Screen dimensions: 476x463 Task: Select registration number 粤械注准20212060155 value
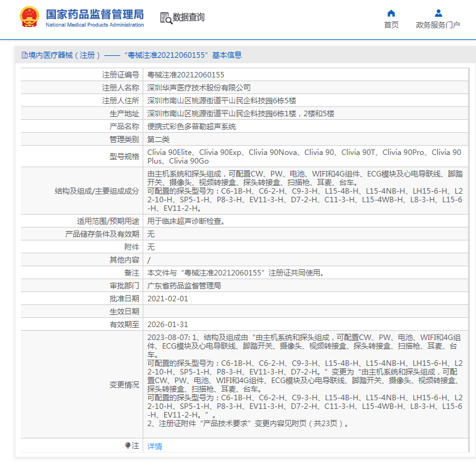(x=186, y=74)
